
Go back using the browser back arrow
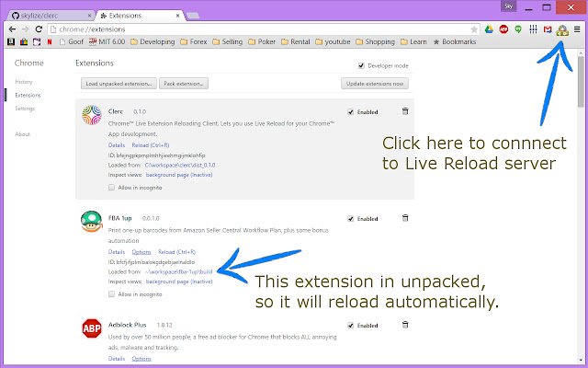tap(12, 29)
